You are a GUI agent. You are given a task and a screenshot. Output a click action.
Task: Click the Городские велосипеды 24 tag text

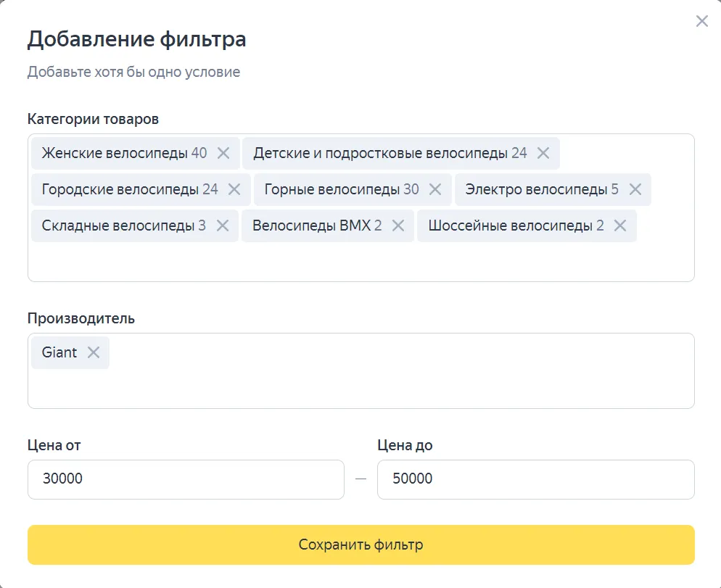tap(130, 189)
